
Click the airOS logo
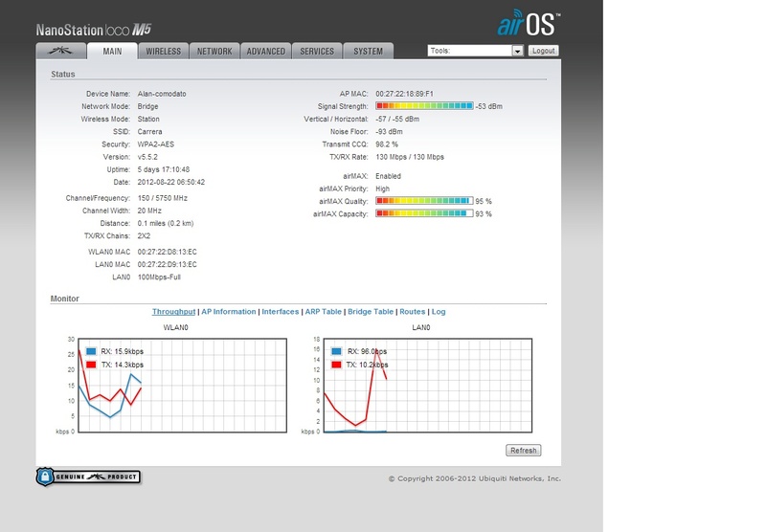pos(529,23)
